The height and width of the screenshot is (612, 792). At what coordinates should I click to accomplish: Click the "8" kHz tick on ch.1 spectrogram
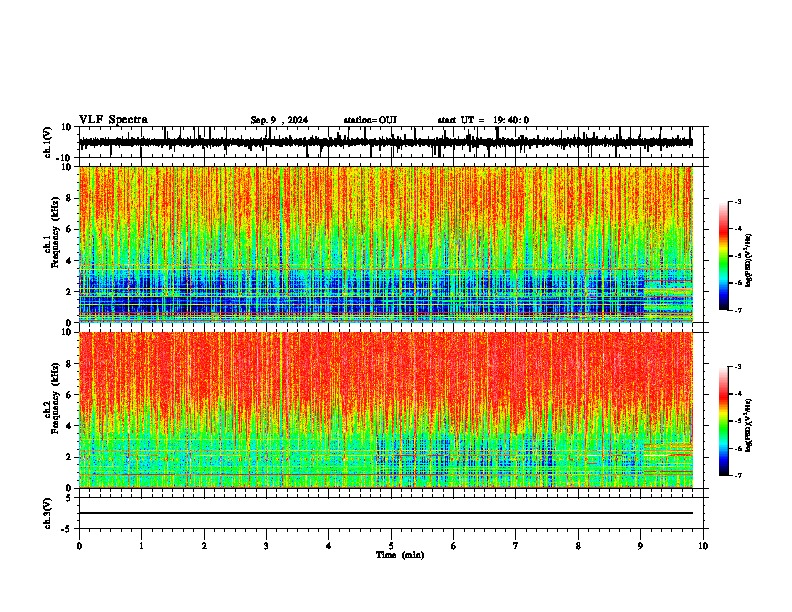click(x=69, y=198)
